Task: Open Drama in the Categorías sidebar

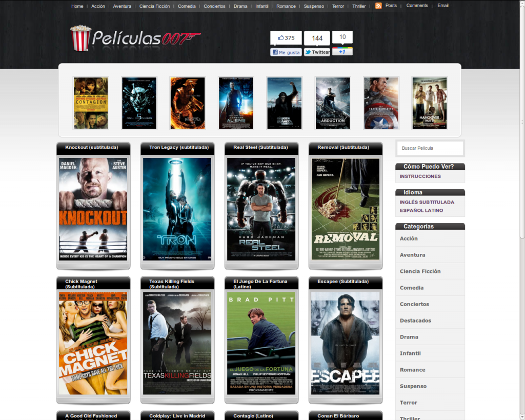Action: pyautogui.click(x=409, y=337)
